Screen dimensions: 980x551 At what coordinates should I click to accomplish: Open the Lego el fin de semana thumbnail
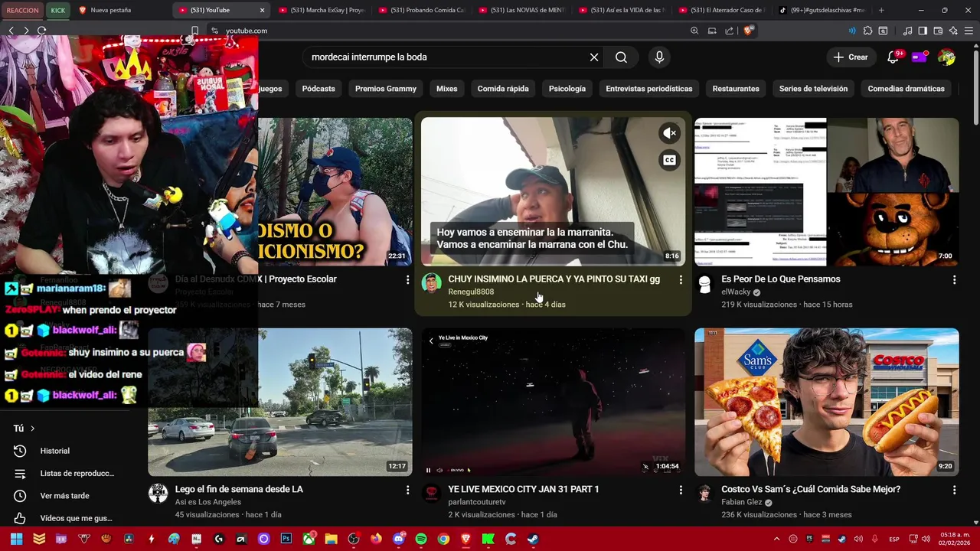click(280, 402)
